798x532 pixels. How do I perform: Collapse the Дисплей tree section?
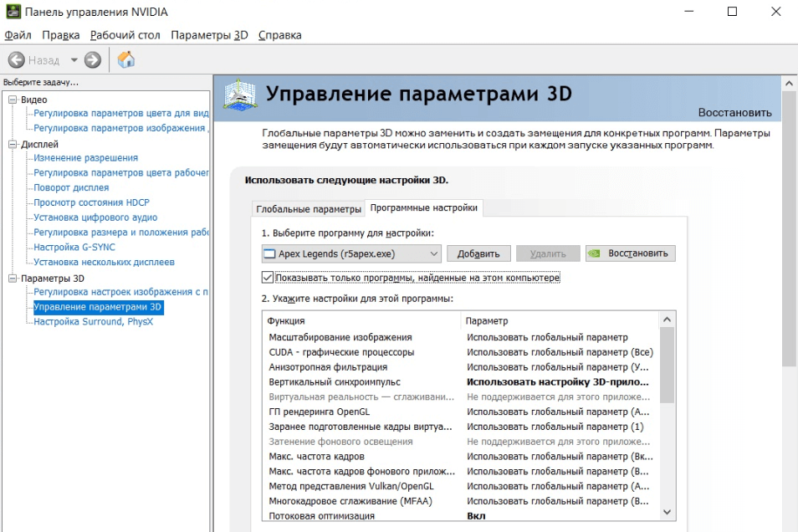click(x=13, y=145)
